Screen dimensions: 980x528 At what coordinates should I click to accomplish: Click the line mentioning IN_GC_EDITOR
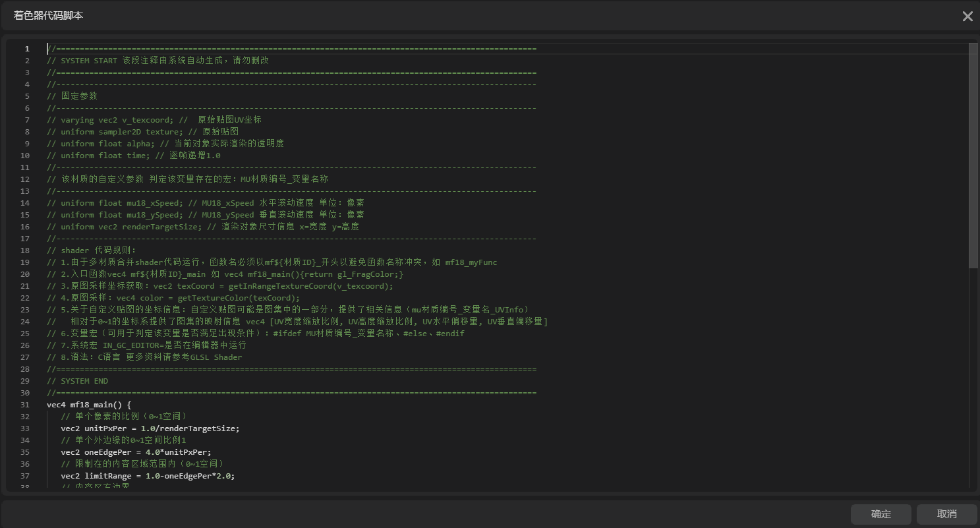[146, 345]
